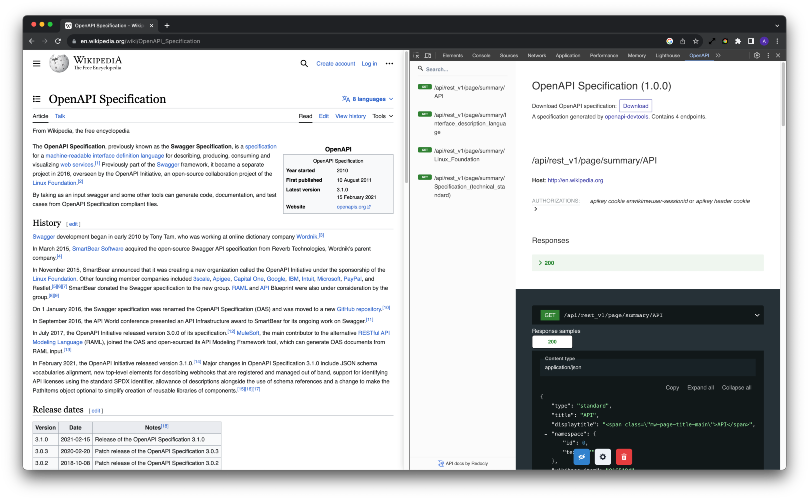Image resolution: width=809 pixels, height=500 pixels.
Task: Close the DevTools panel
Action: coord(778,55)
